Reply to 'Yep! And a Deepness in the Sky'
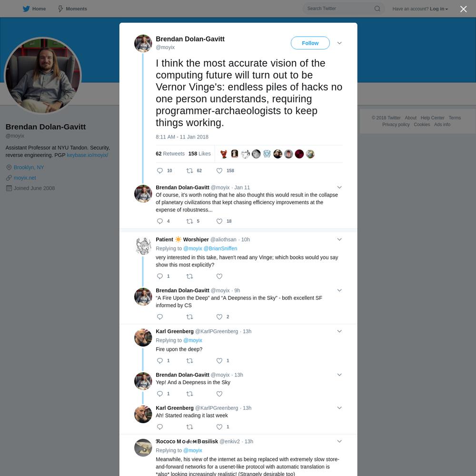This screenshot has height=476, width=476. [159, 394]
